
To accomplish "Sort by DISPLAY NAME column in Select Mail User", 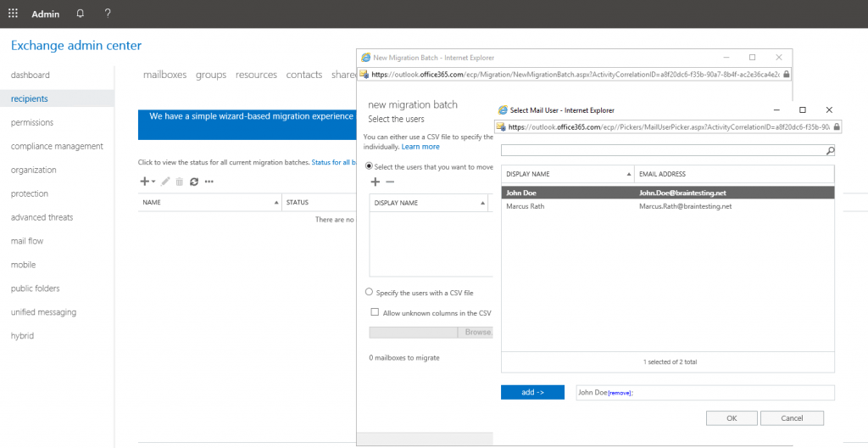I will tap(567, 174).
